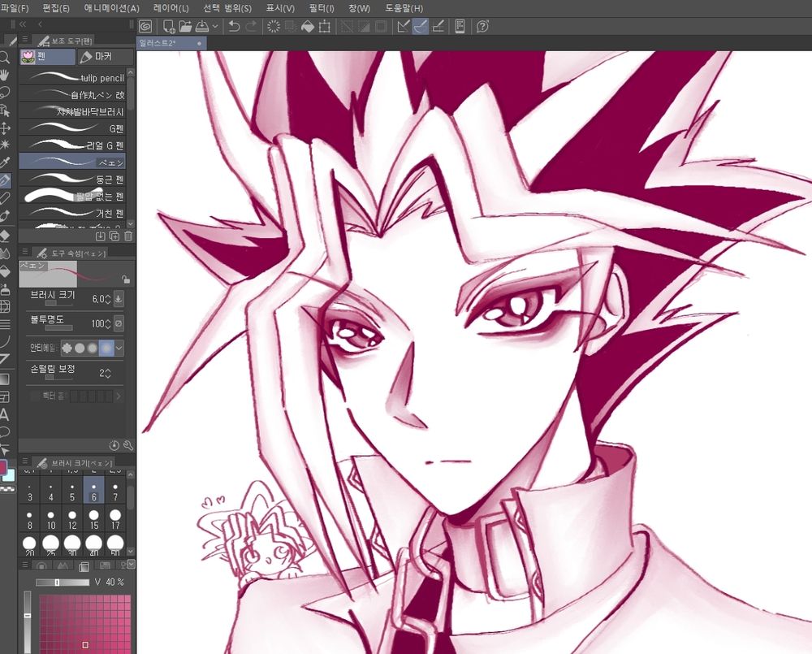Select the Eraser tool in left toolbar

point(4,236)
